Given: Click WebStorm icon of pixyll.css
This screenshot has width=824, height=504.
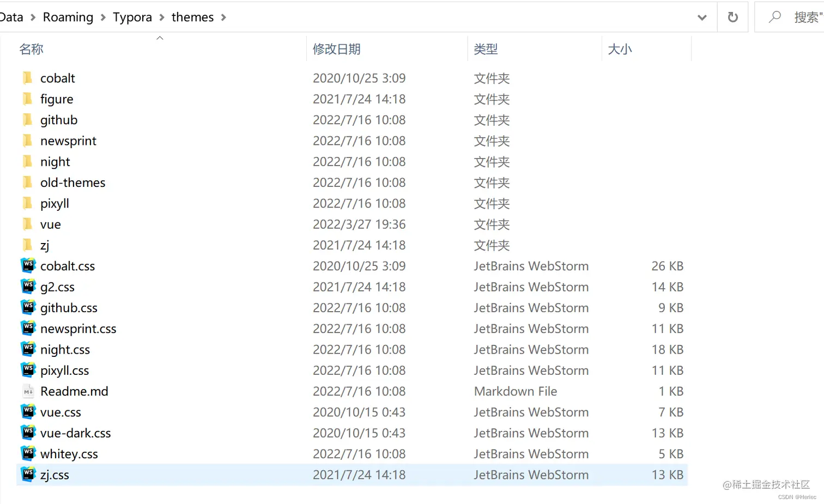Looking at the screenshot, I should pyautogui.click(x=28, y=370).
